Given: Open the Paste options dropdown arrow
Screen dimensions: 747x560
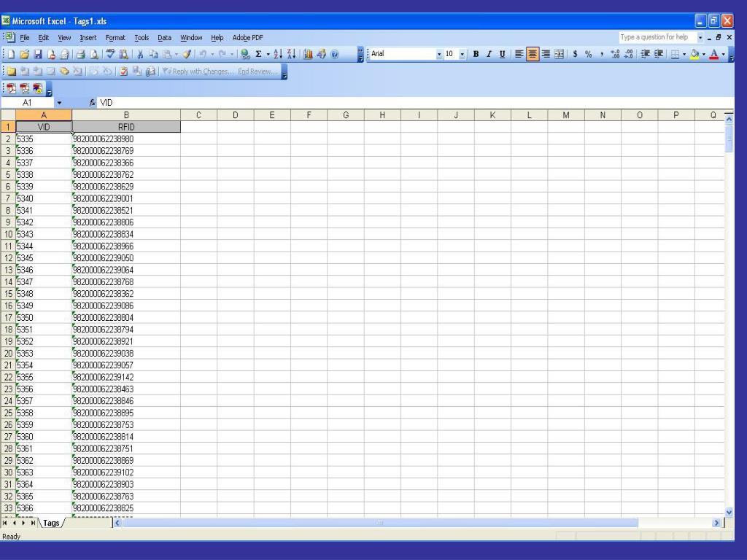Looking at the screenshot, I should pos(177,54).
